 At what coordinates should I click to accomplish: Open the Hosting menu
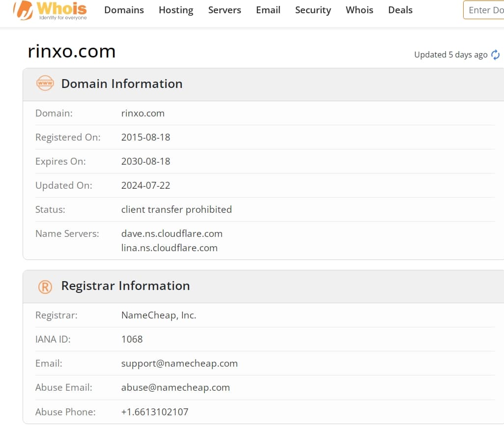pos(176,10)
